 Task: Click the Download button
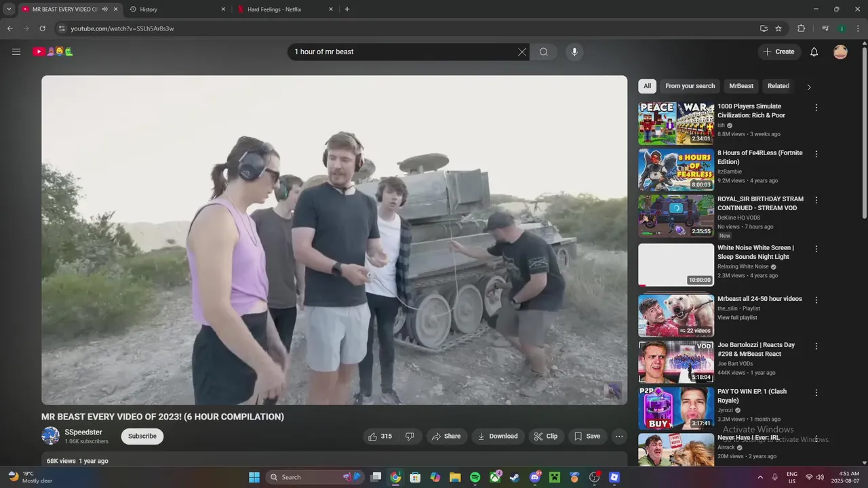pos(498,436)
